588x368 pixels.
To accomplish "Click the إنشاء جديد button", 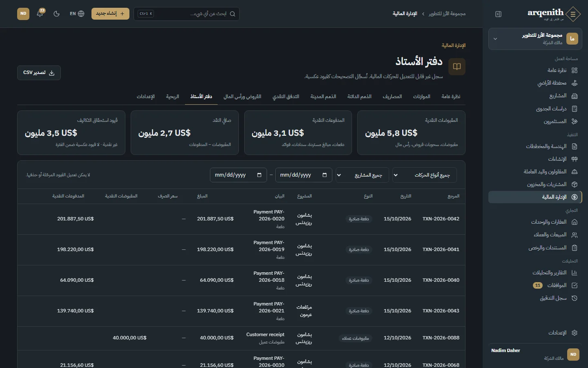I will click(x=110, y=13).
